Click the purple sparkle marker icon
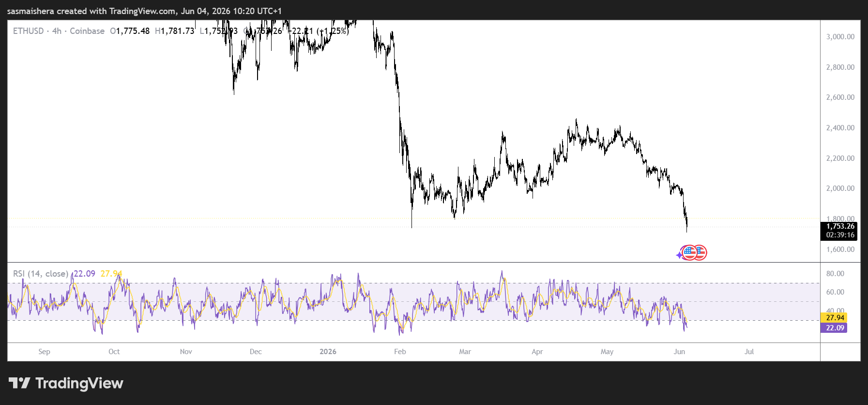The image size is (868, 405). 679,255
